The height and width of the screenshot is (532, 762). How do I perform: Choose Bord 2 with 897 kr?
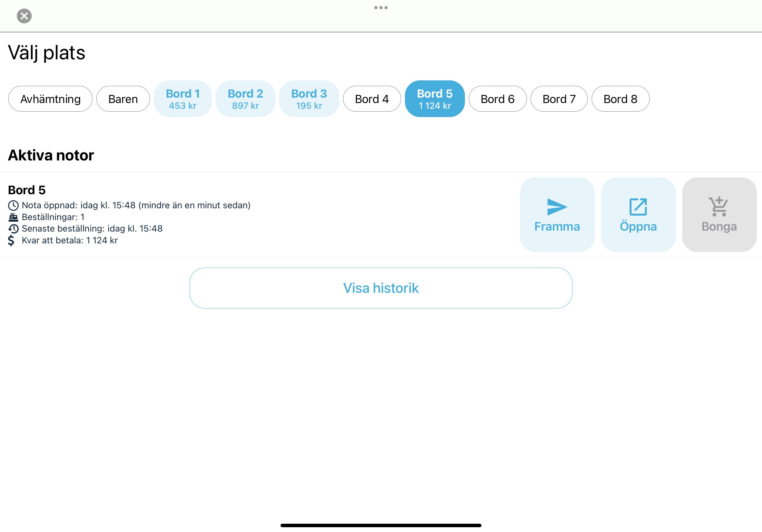click(246, 99)
